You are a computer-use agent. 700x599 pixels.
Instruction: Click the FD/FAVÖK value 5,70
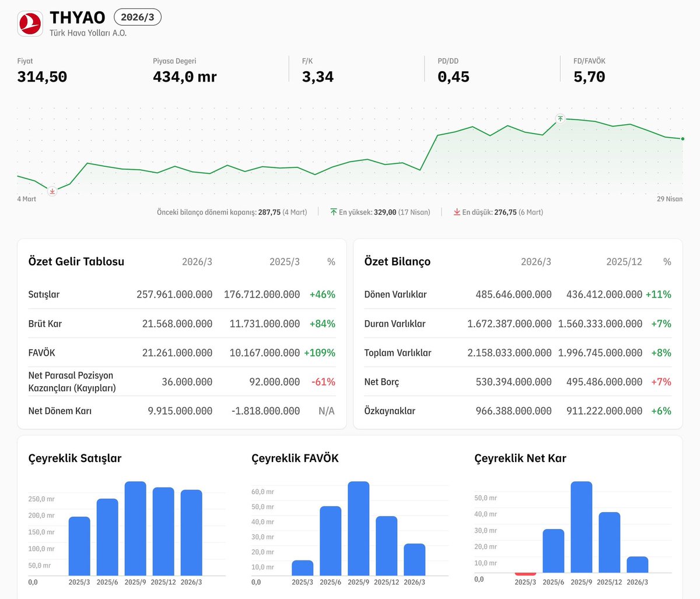589,76
